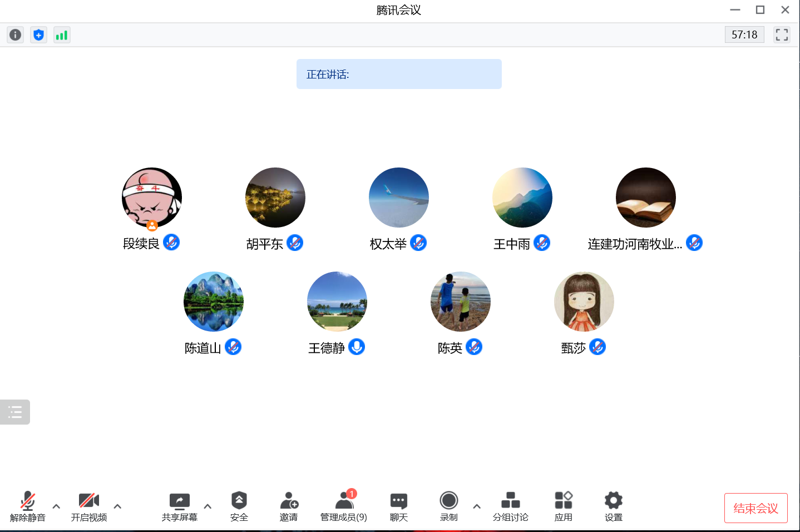Open 管理成员(9) participants panel
The width and height of the screenshot is (800, 532).
344,506
